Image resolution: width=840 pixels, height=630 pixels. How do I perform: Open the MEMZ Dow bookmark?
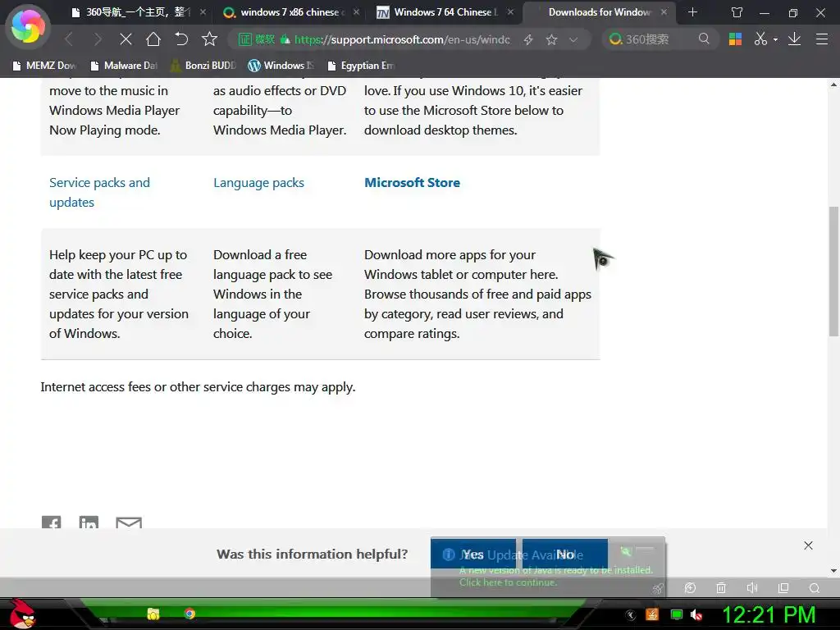coord(44,66)
